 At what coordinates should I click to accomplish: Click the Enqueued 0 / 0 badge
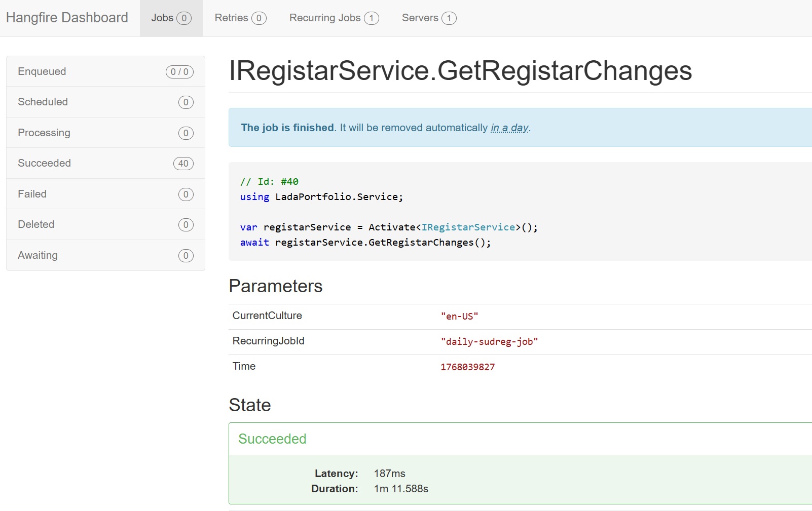(x=179, y=72)
